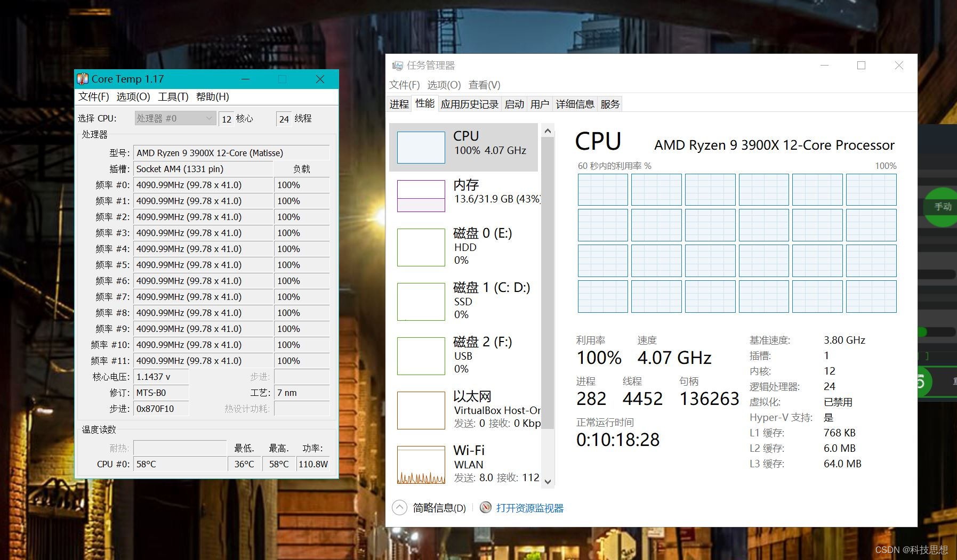Select the Wi-Fi WLAN entry
The height and width of the screenshot is (560, 957).
point(463,464)
